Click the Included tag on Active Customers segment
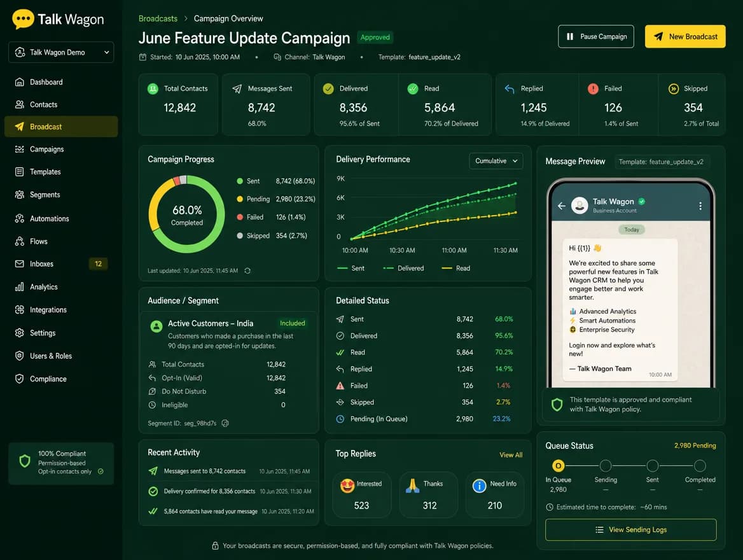 [x=293, y=323]
